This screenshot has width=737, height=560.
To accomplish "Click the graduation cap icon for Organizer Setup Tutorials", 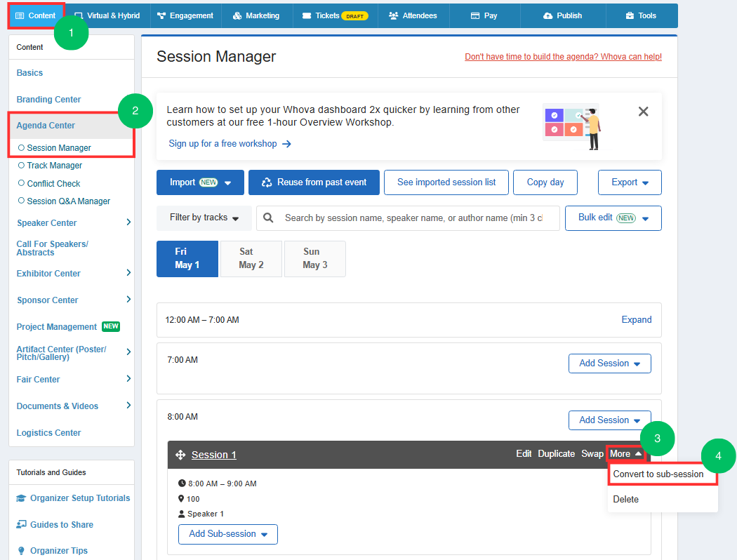I will coord(21,498).
